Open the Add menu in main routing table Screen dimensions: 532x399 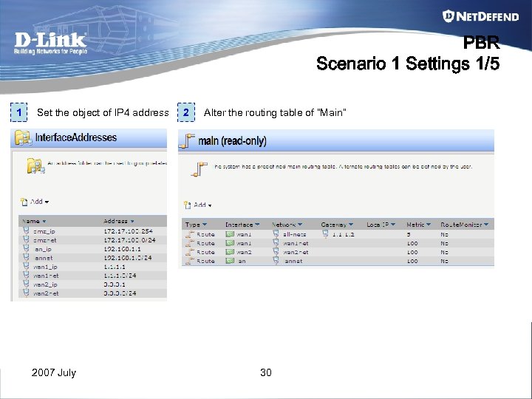198,205
